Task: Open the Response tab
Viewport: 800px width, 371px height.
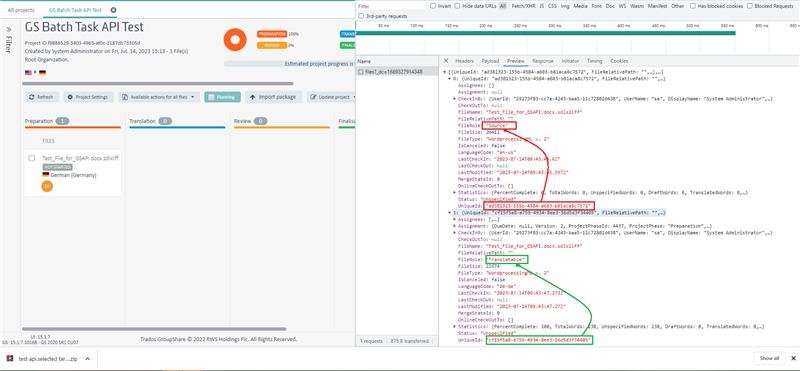Action: [543, 61]
